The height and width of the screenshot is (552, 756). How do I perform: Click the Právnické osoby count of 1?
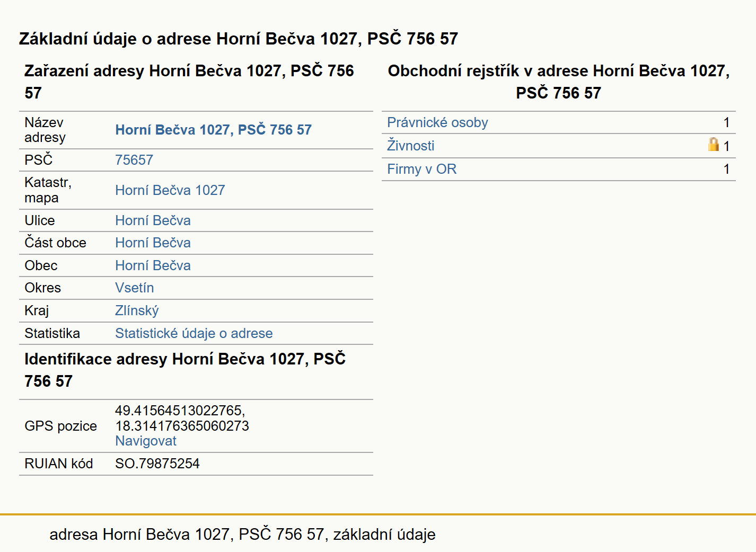click(726, 122)
